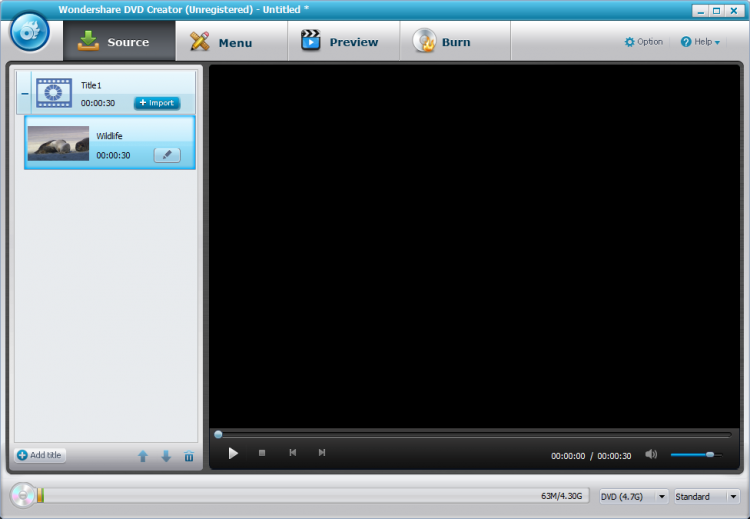The width and height of the screenshot is (750, 519).
Task: Open the Help dropdown menu
Action: point(700,42)
